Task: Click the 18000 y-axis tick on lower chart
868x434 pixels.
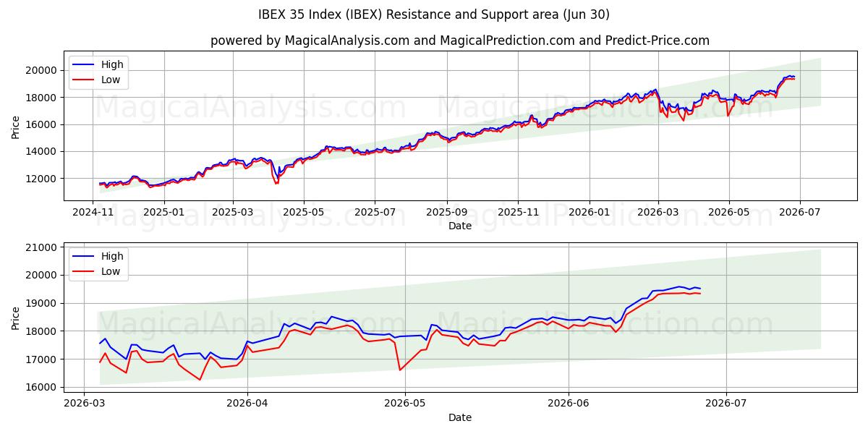Action: pos(43,331)
